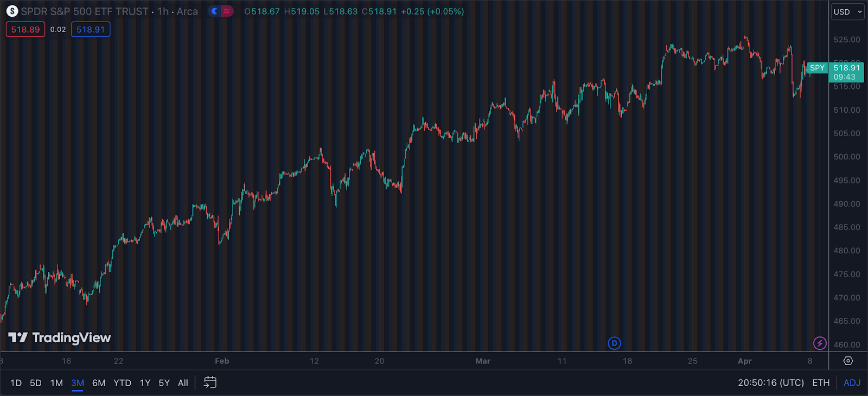Click the Mar label on time axis

[x=483, y=361]
